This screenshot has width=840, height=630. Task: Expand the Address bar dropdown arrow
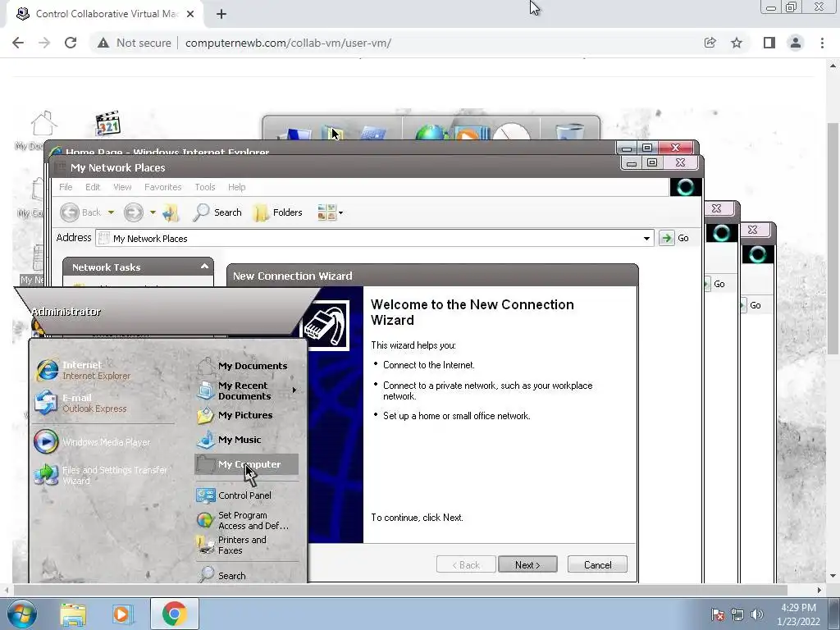tap(646, 239)
